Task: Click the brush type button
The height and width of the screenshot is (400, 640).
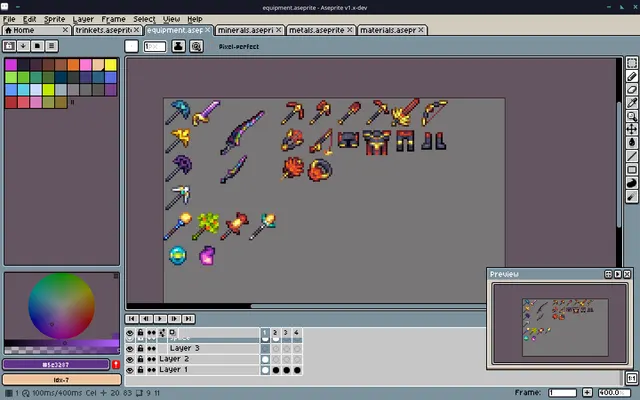Action: pyautogui.click(x=131, y=46)
